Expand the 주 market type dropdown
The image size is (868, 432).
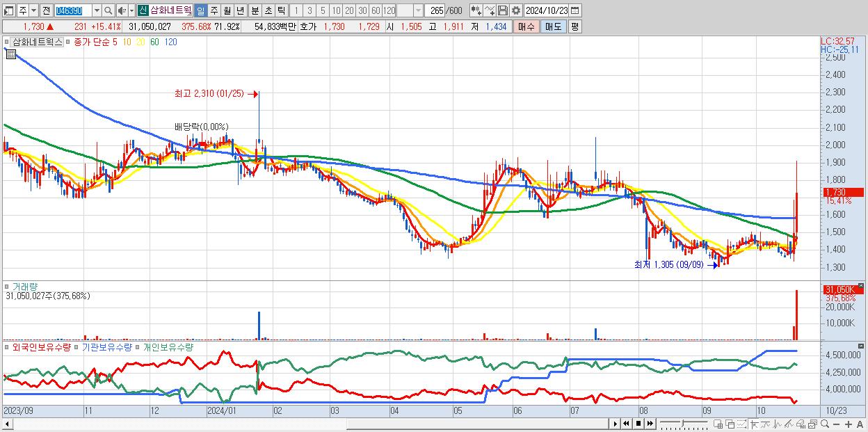point(34,10)
